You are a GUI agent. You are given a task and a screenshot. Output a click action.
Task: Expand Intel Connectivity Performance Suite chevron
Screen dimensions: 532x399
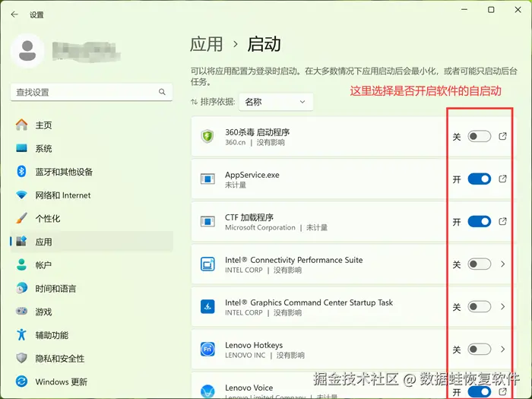(x=503, y=264)
